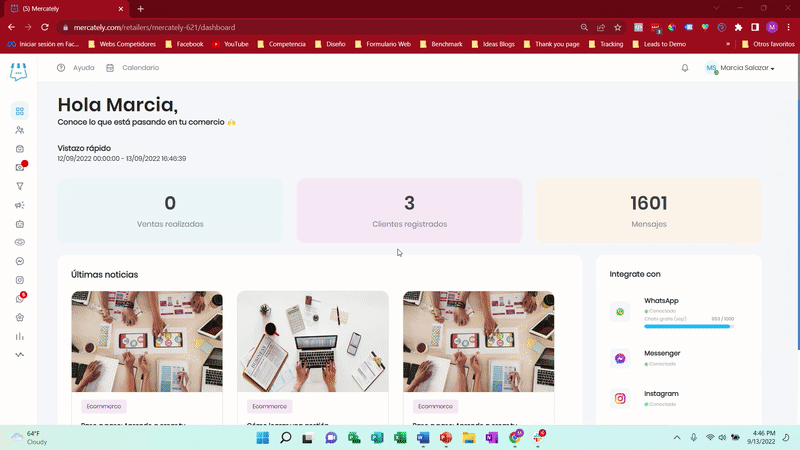This screenshot has width=800, height=450.
Task: Expand sidebar with bottom chevron arrow
Action: [19, 355]
